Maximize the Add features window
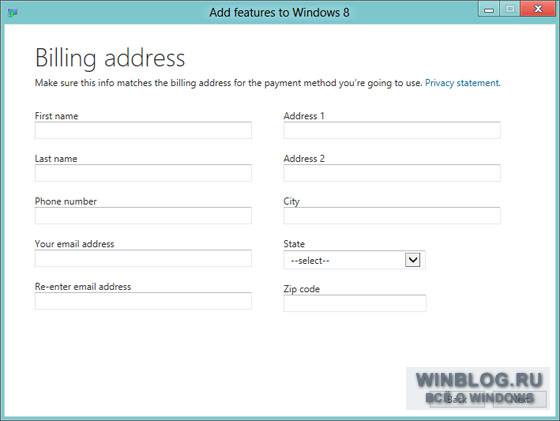 (510, 9)
